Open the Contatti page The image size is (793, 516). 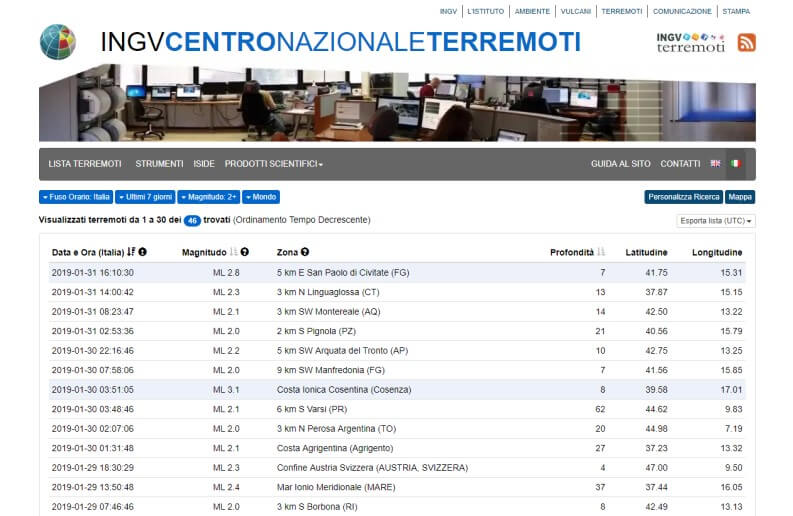coord(680,164)
